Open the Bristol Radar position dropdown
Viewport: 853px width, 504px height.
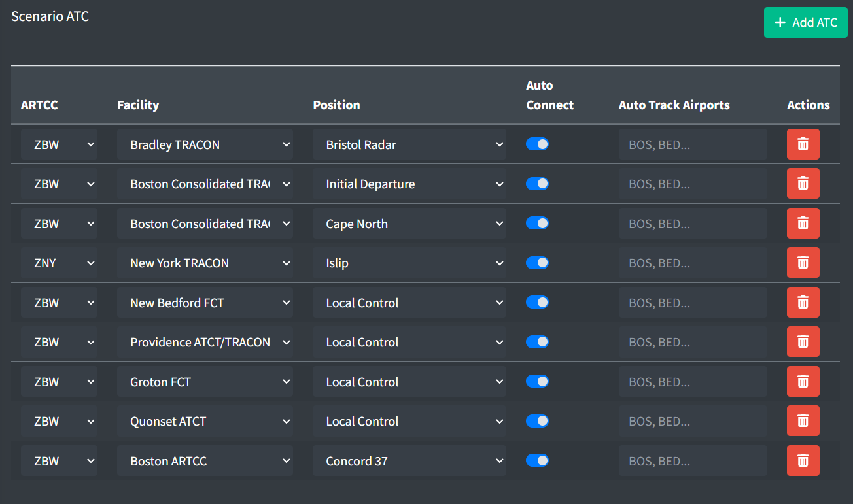click(x=409, y=144)
